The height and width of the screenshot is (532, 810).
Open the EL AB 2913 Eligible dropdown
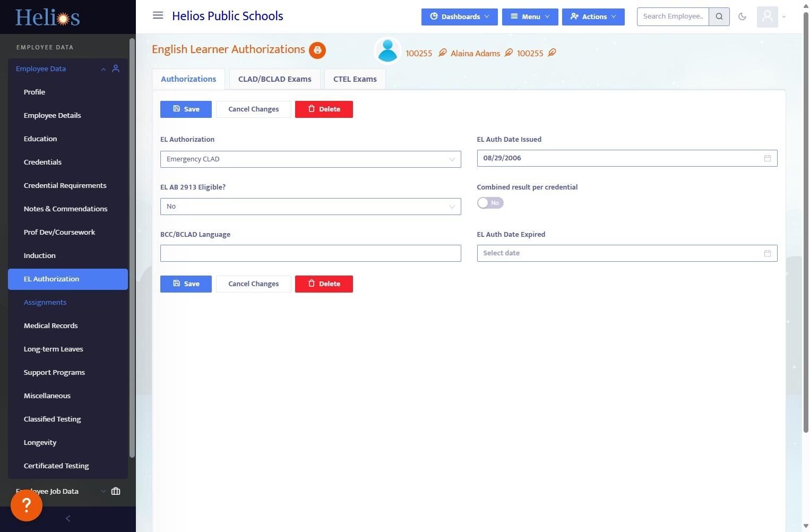pyautogui.click(x=311, y=207)
